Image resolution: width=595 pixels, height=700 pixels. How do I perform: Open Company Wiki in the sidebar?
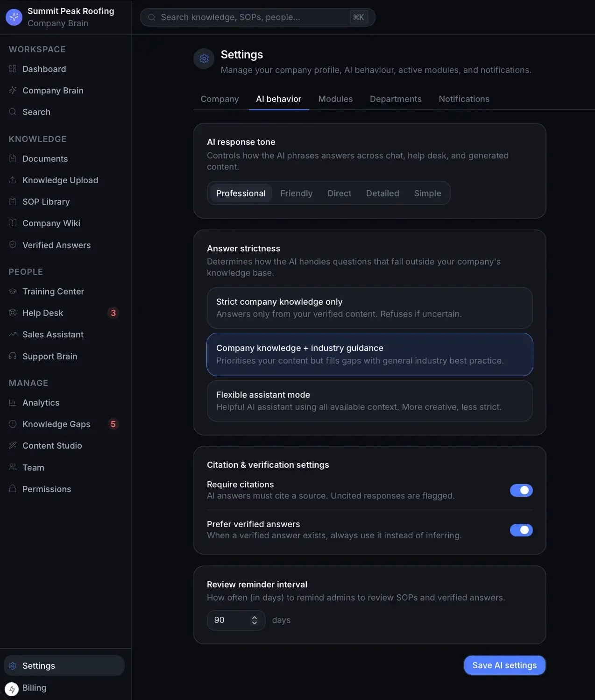(64, 223)
